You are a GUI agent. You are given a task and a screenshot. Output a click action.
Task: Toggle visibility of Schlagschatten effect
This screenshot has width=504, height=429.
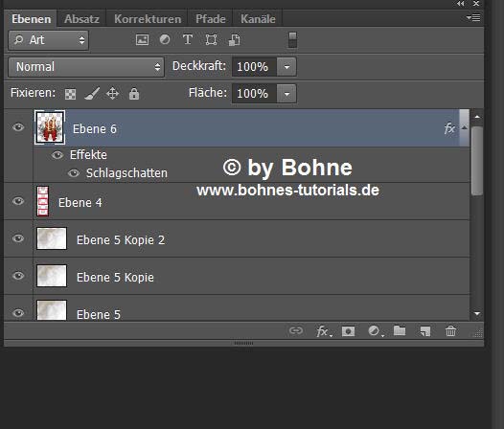pyautogui.click(x=74, y=173)
